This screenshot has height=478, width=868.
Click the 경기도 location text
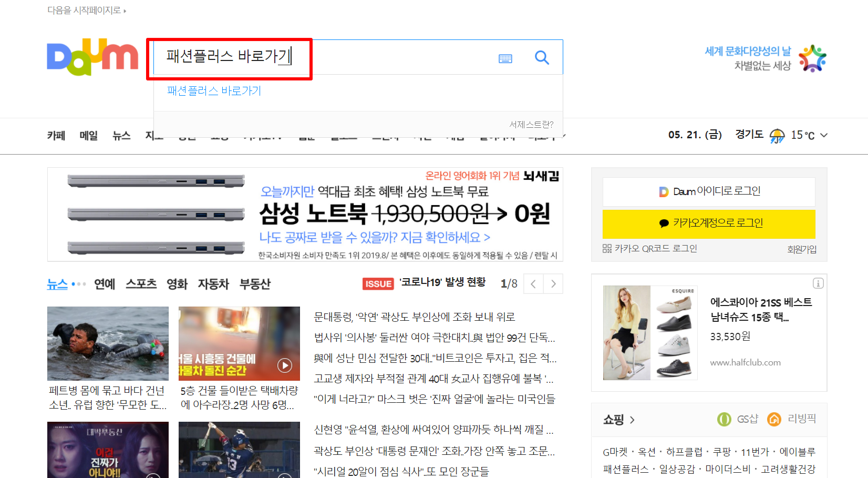(x=749, y=135)
